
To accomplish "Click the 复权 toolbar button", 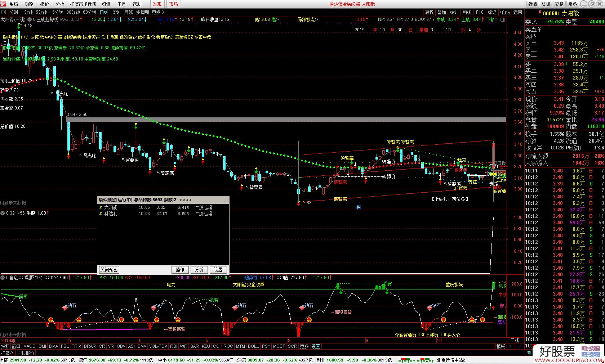I will click(429, 12).
